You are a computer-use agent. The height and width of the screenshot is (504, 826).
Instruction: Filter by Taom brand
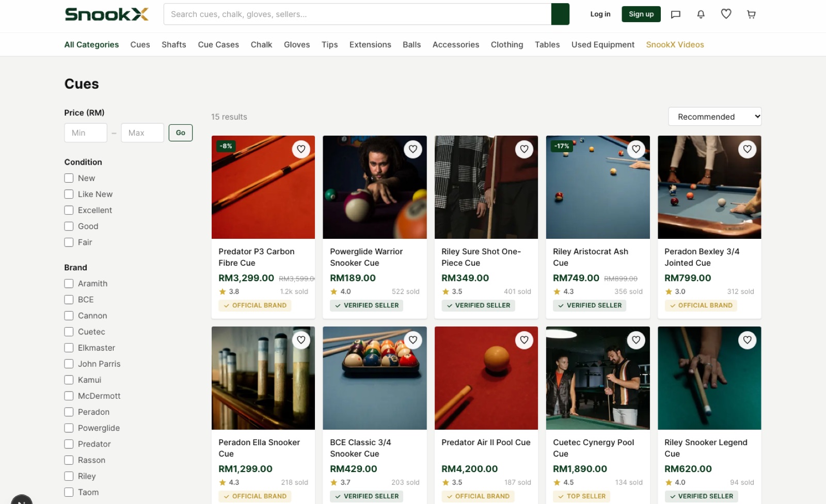coord(69,492)
